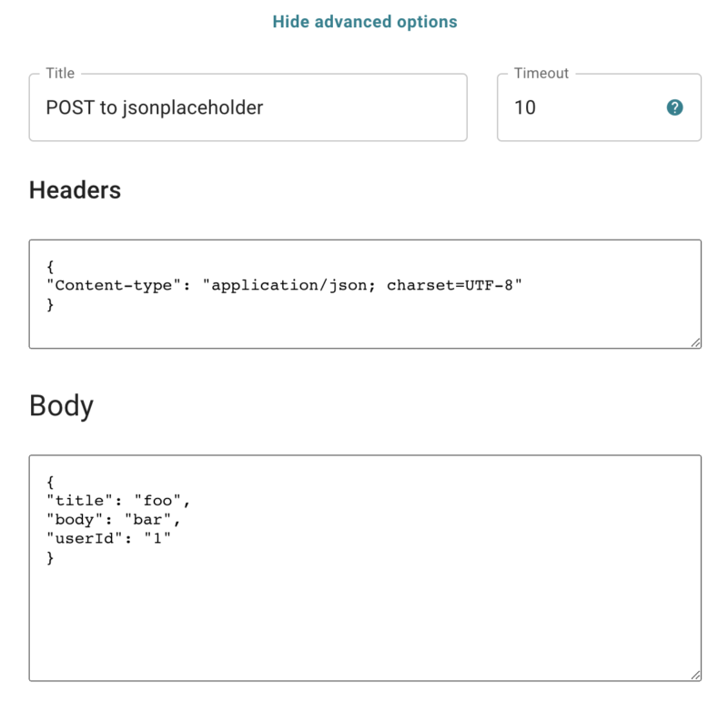Place cursor on "userId": "1" line
The height and width of the screenshot is (703, 728).
point(108,538)
